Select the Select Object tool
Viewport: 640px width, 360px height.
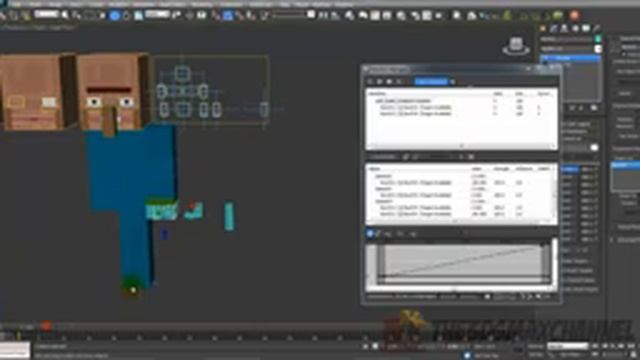65,16
